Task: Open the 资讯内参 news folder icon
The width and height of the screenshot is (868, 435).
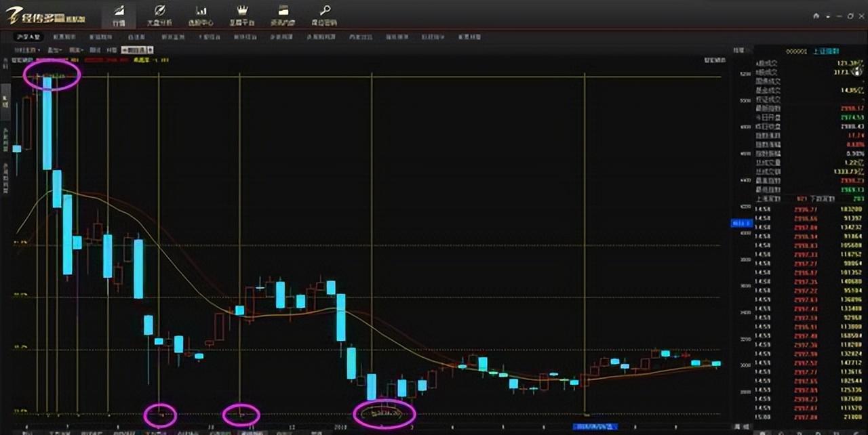Action: pyautogui.click(x=283, y=14)
